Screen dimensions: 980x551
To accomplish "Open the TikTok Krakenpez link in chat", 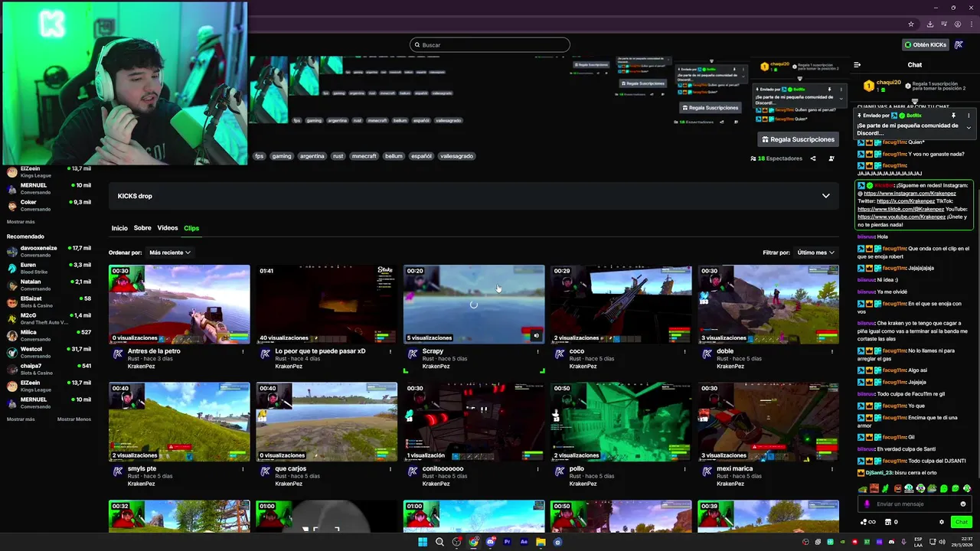I will coord(900,209).
